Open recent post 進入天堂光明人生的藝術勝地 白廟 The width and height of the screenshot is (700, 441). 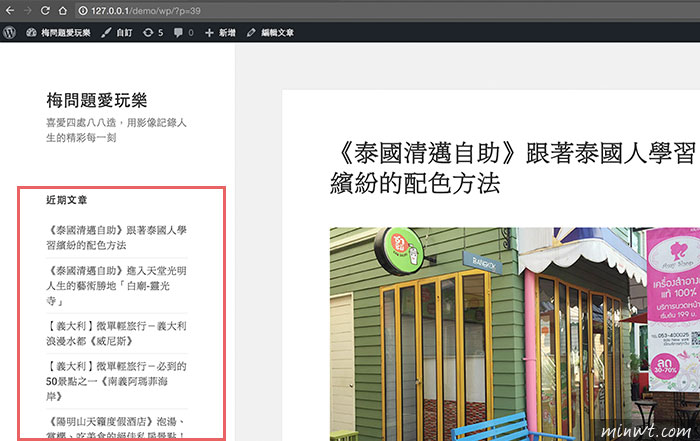click(117, 286)
